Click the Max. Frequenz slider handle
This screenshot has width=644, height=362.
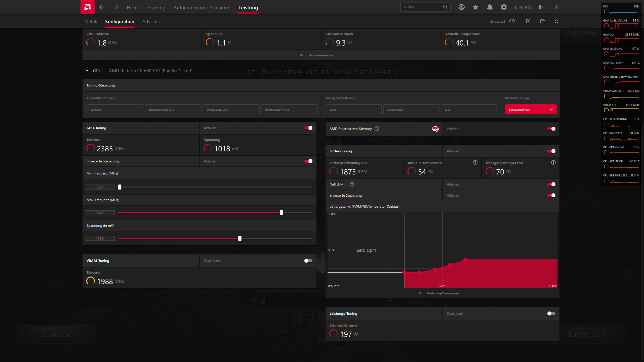(281, 213)
